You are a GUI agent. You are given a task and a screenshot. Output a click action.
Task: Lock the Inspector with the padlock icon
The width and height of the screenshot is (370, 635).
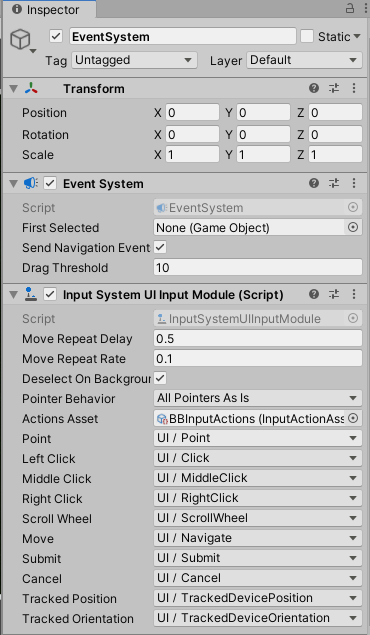point(350,9)
